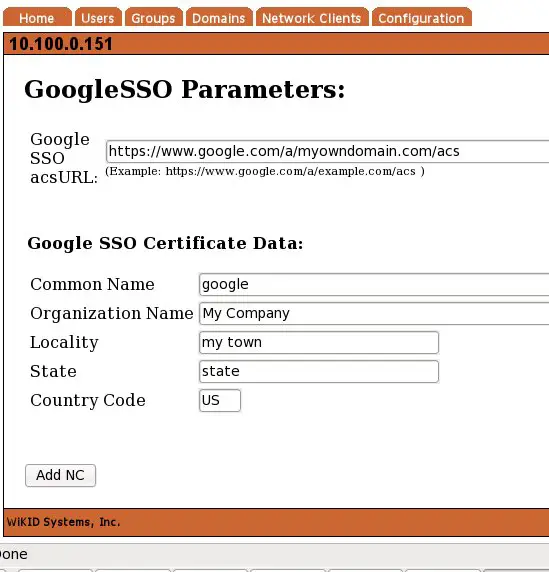Click the Organization Name label
The width and height of the screenshot is (549, 572).
coord(112,313)
